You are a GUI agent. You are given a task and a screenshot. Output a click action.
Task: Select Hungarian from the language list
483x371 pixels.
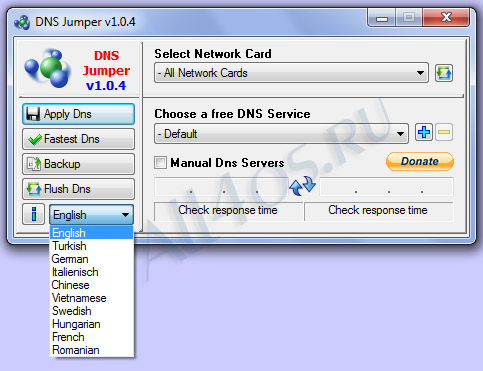(x=91, y=324)
